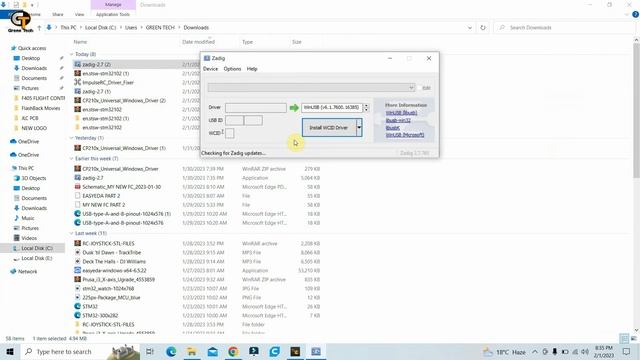This screenshot has width=640, height=360.
Task: Switch to the View ribbon tab
Action: click(x=79, y=14)
